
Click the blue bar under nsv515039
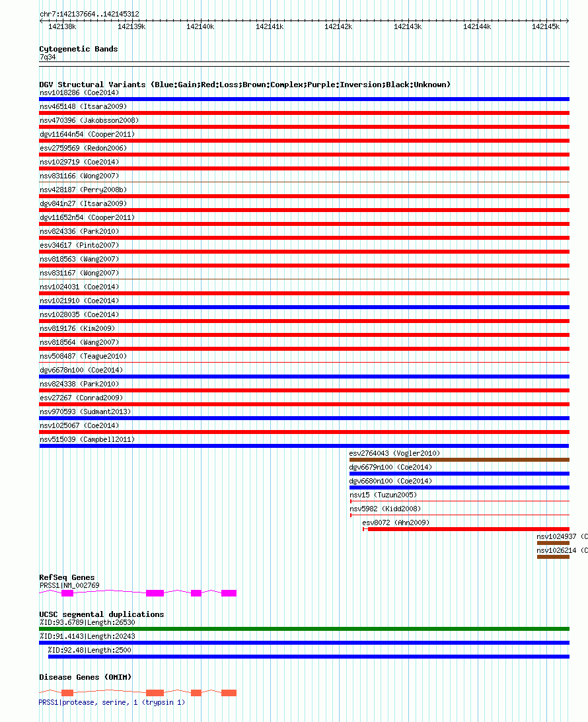pyautogui.click(x=305, y=446)
